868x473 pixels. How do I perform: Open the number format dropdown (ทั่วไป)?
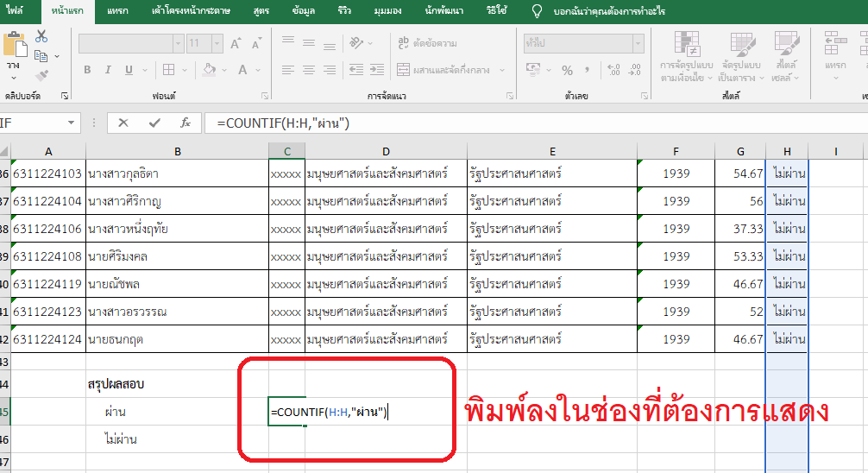[x=638, y=43]
